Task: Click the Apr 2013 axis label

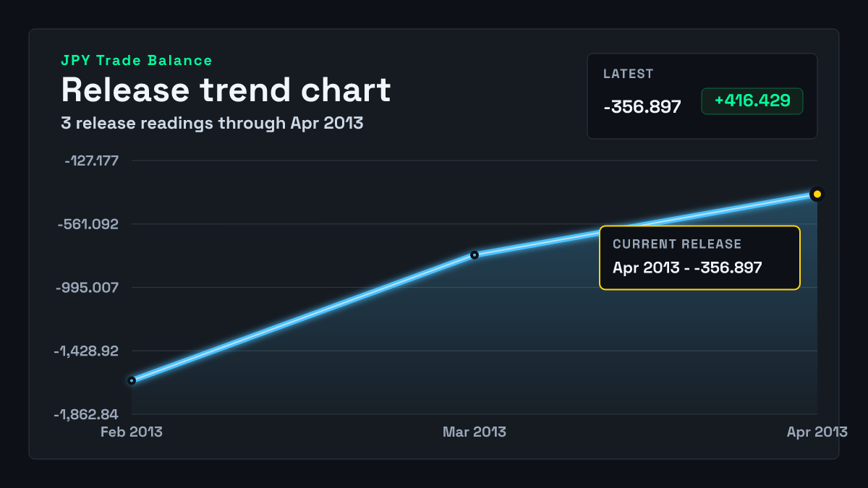Action: click(817, 432)
